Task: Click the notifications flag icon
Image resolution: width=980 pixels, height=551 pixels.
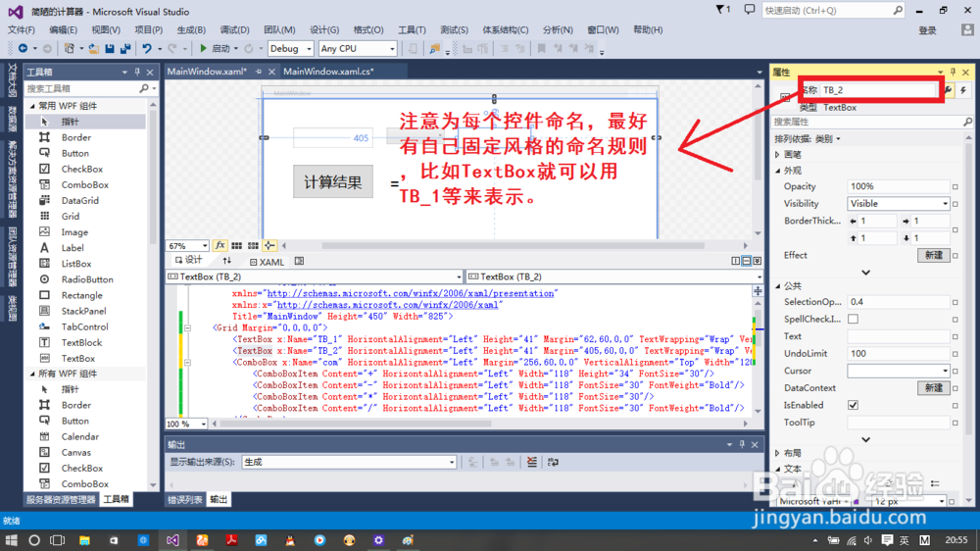Action: pos(720,10)
